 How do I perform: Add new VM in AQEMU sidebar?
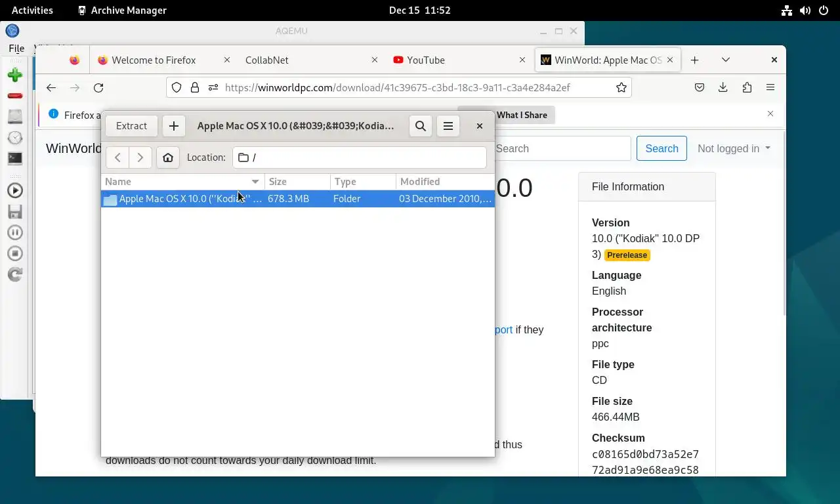14,75
